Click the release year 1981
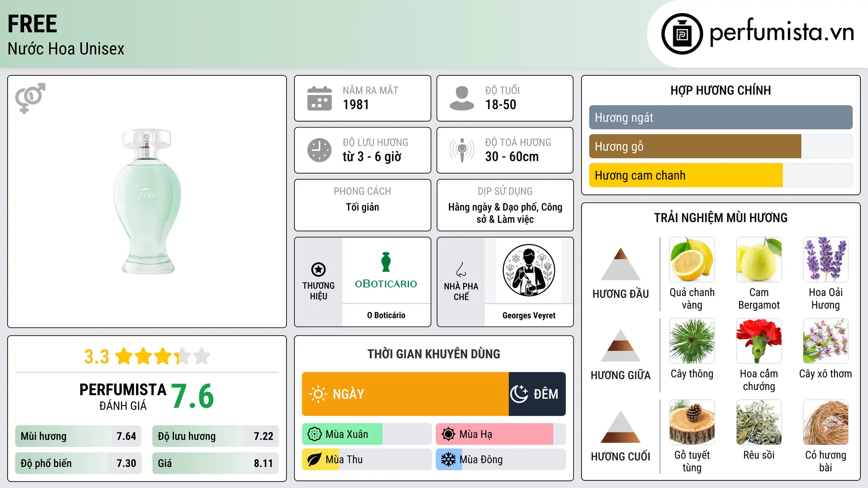Viewport: 868px width, 488px height. [356, 105]
